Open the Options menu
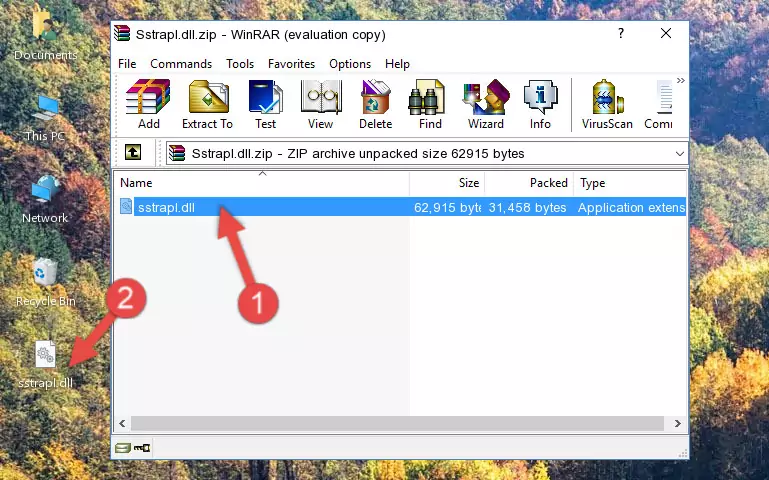 pyautogui.click(x=350, y=64)
